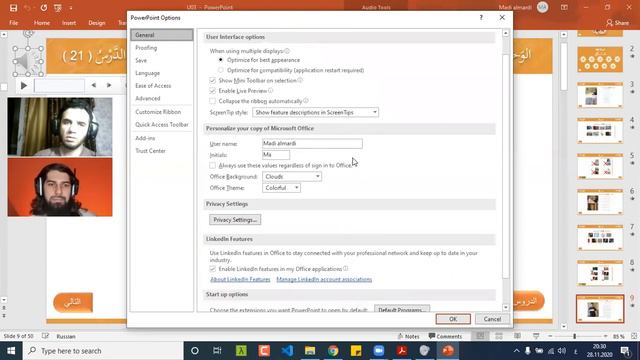Click Fit slide to current window icon
Viewport: 640px width, 360px height.
(x=634, y=336)
